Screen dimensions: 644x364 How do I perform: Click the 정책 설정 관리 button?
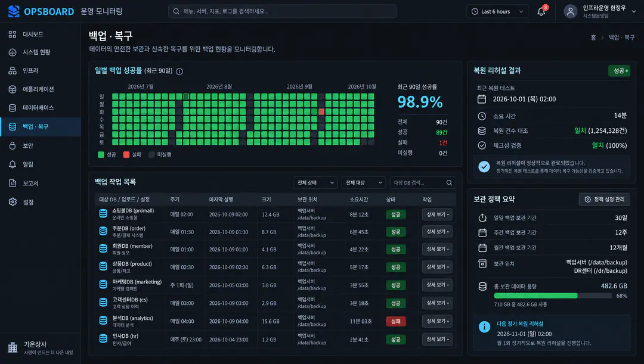604,199
